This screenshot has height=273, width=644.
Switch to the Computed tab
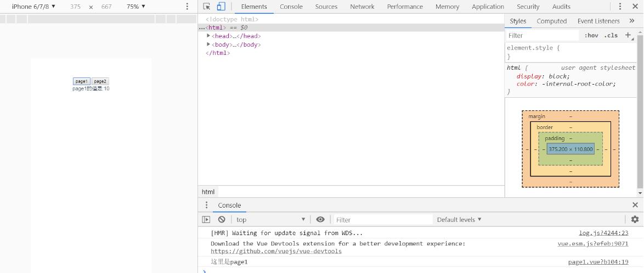[x=551, y=21]
